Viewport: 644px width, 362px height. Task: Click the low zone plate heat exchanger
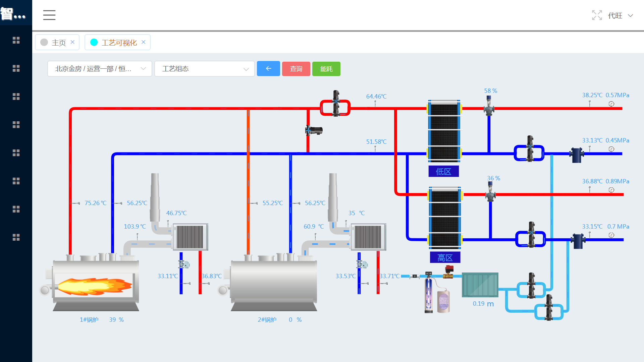click(x=444, y=131)
